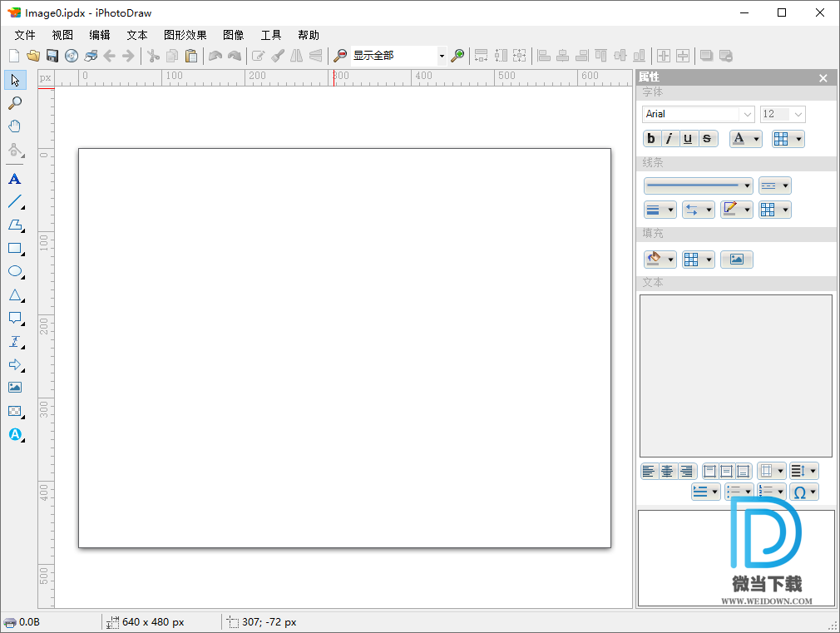Click the disc export icon in the toolbar
The image size is (840, 633).
tap(72, 56)
